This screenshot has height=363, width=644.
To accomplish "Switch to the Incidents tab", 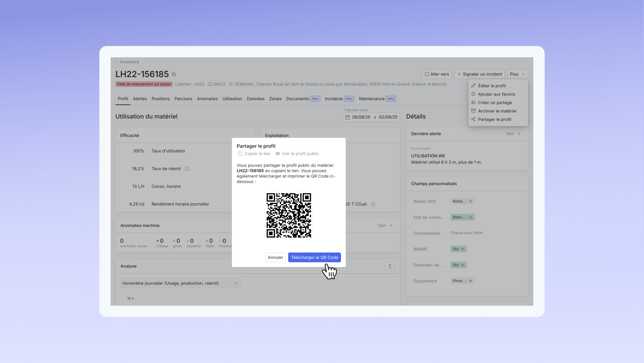I will 339,99.
